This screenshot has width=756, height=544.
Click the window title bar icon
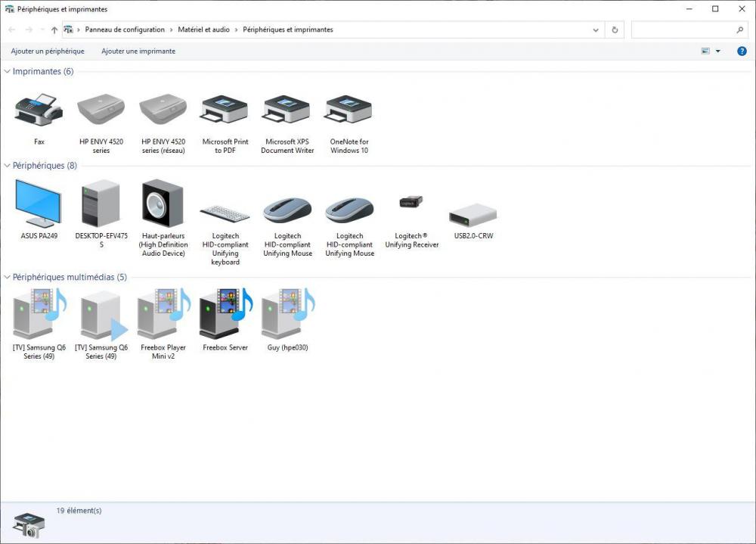9,9
